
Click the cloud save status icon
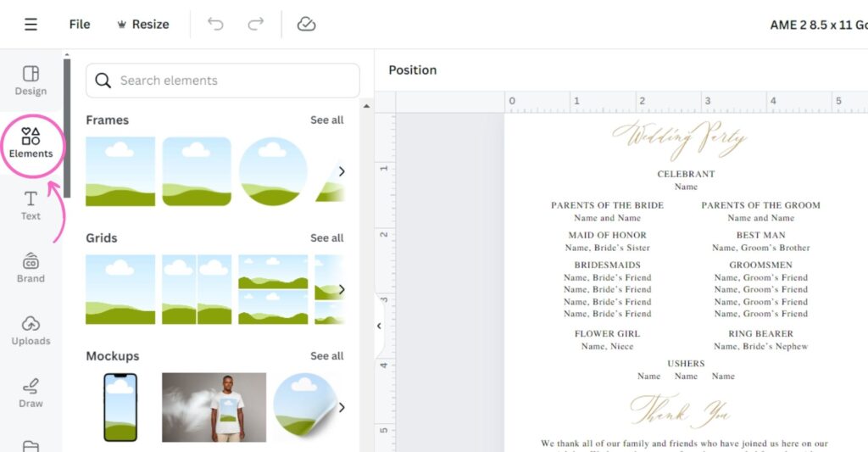306,25
